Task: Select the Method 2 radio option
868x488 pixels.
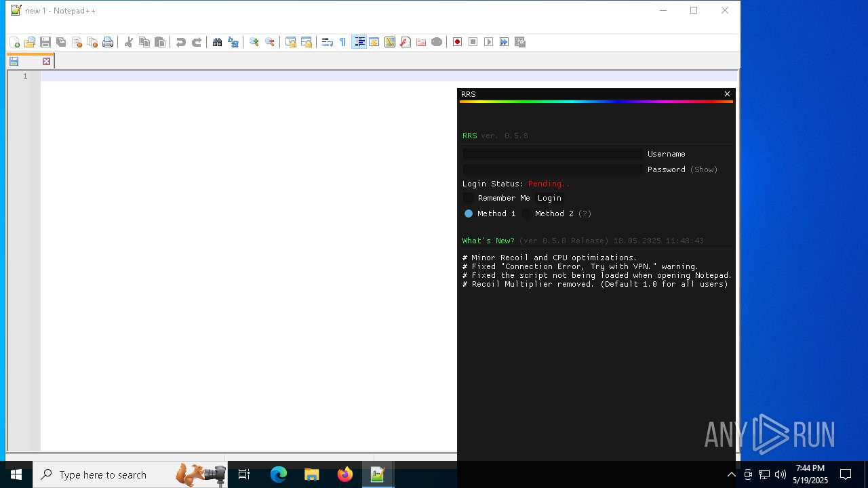Action: tap(526, 213)
